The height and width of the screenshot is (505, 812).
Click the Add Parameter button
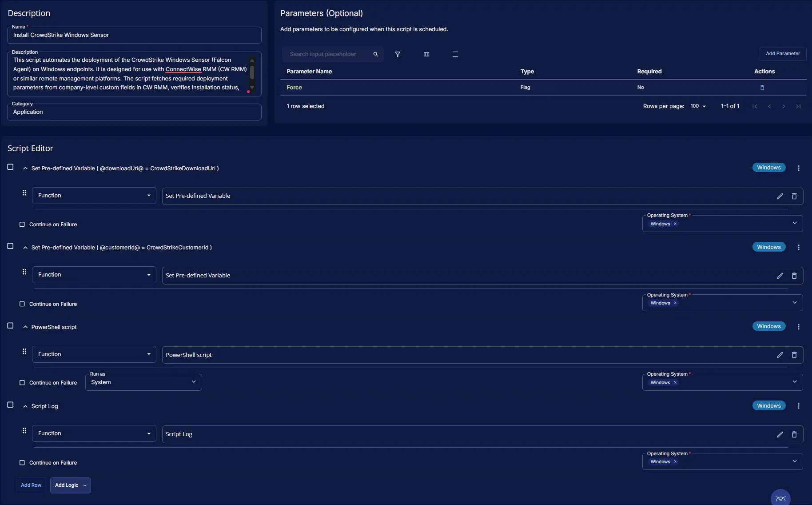click(783, 54)
